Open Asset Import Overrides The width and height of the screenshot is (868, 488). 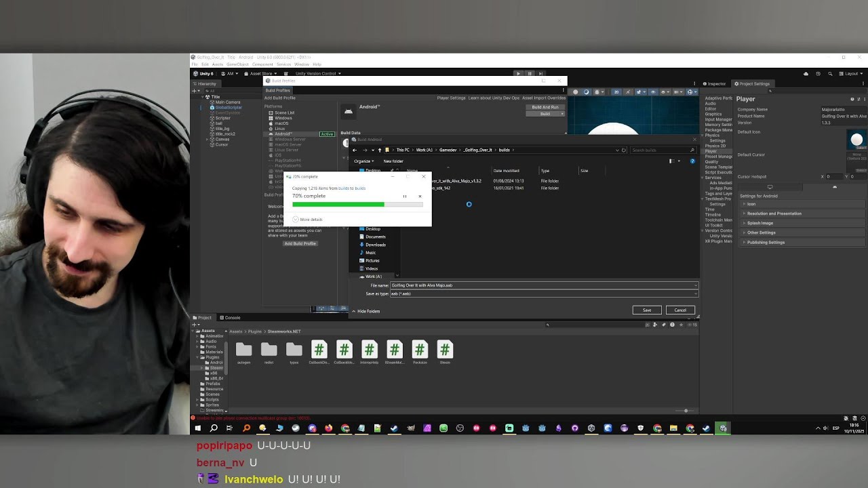click(544, 98)
